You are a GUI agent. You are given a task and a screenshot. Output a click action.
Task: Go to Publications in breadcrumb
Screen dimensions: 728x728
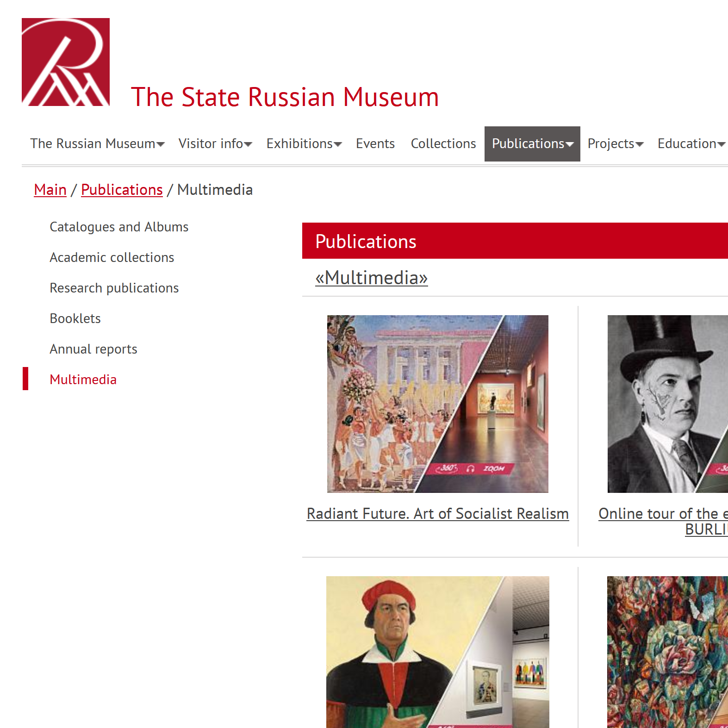coord(122,190)
